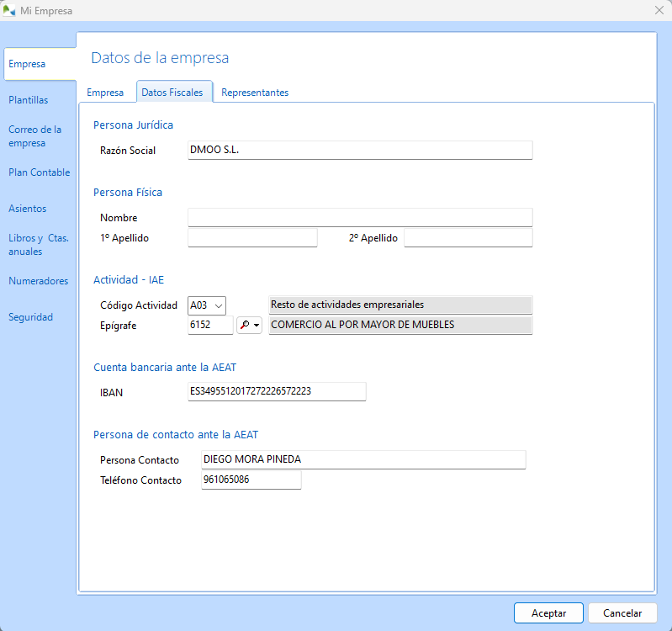Click the 'Epígrafe' label
672x631 pixels.
119,326
